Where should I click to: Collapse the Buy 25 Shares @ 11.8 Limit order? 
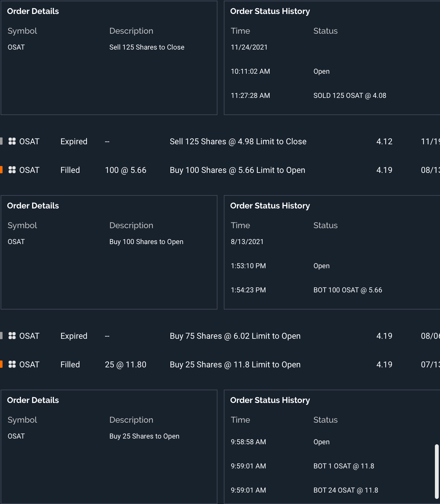click(235, 364)
